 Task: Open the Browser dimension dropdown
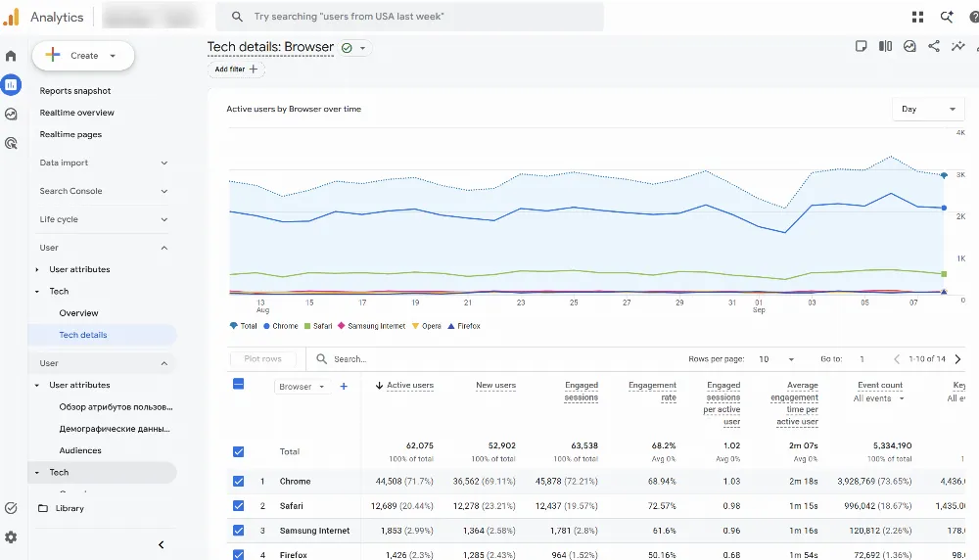click(302, 387)
